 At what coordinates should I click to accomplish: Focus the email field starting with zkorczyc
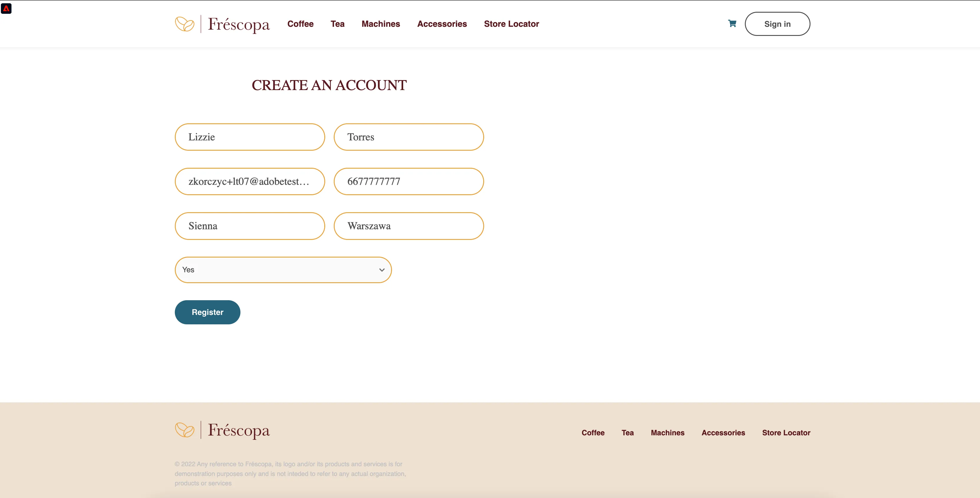click(x=250, y=182)
